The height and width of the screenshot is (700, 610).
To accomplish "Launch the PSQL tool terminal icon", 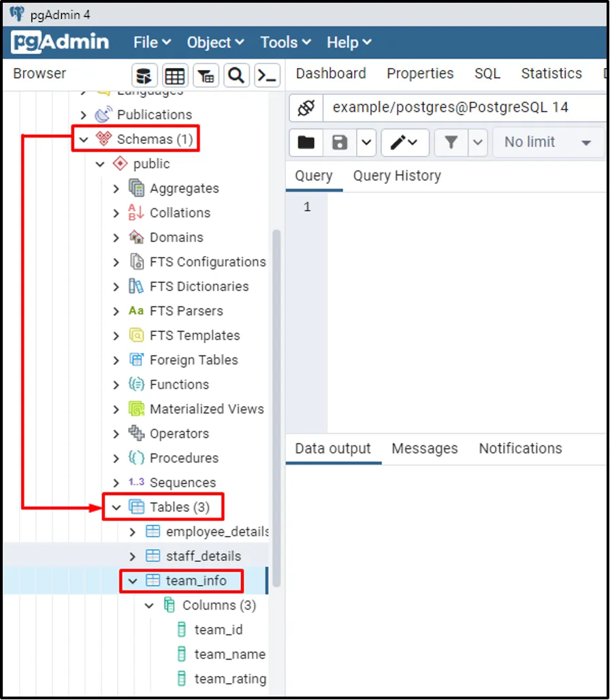I will [267, 76].
